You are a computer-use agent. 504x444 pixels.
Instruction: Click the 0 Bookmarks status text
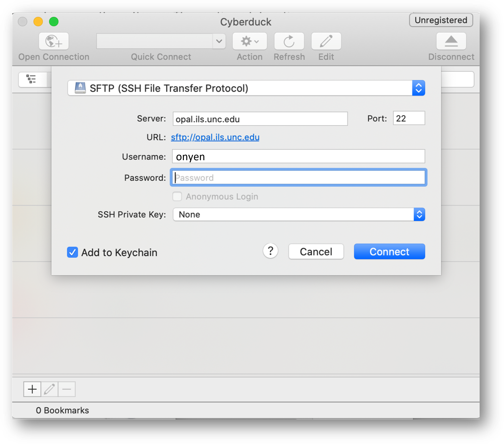(62, 410)
